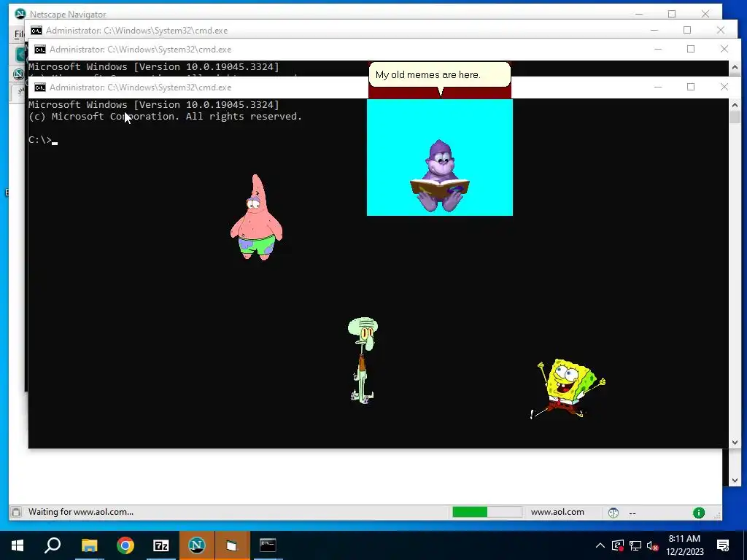Click '(c) Microsoft Corporation. All rights reserved.' line
This screenshot has height=560, width=747.
pyautogui.click(x=166, y=117)
